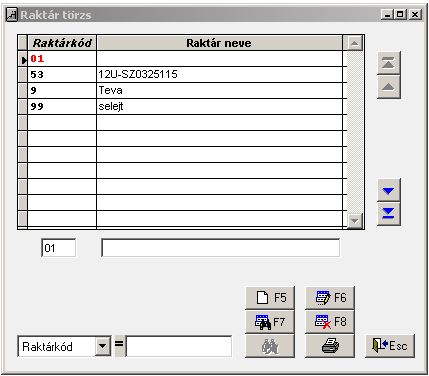Click the F5 new record button
The width and height of the screenshot is (429, 376).
[270, 298]
